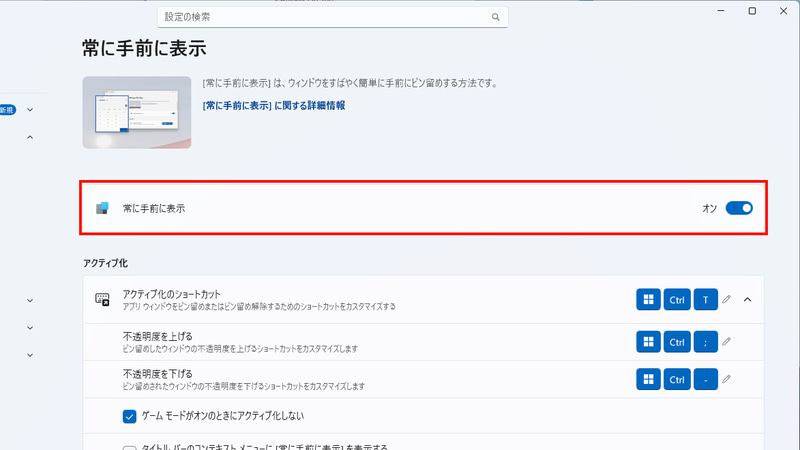
Task: Edit the 不透明度を上げる shortcut with the pencil icon
Action: coord(727,342)
